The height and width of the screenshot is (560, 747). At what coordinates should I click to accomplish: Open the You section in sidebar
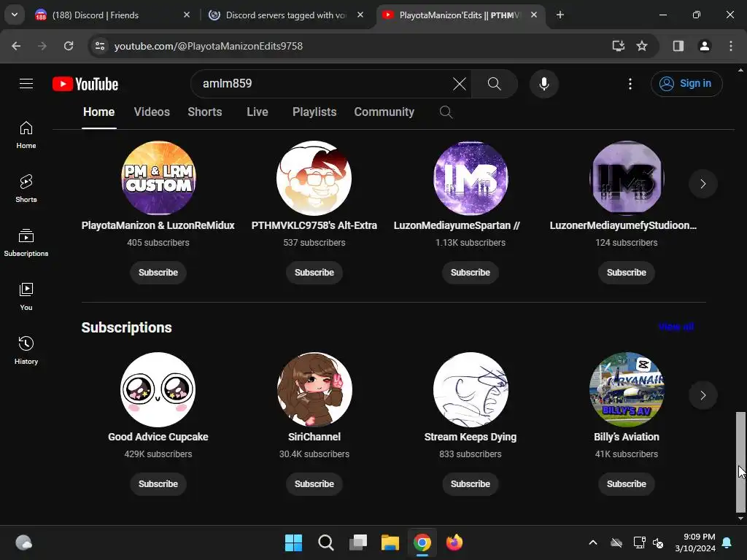pos(26,296)
